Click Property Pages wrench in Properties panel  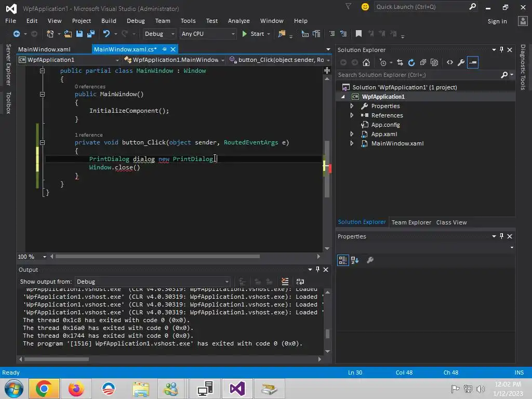370,260
